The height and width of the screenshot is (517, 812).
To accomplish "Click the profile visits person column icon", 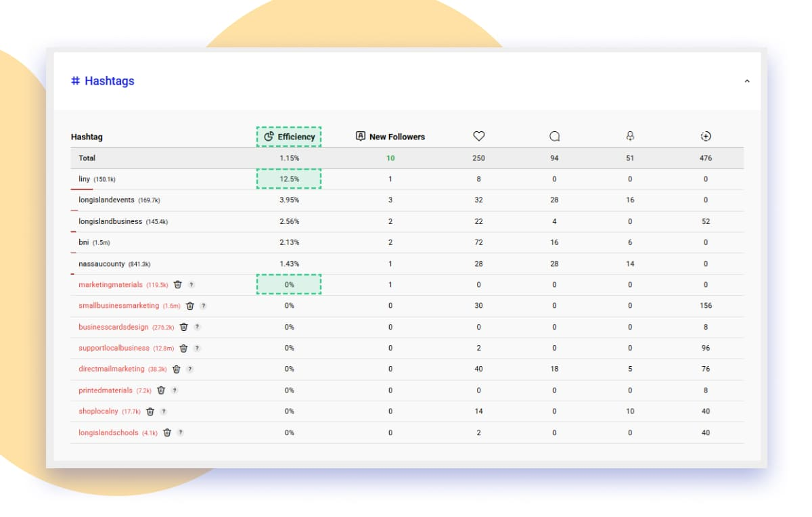I will click(x=630, y=135).
